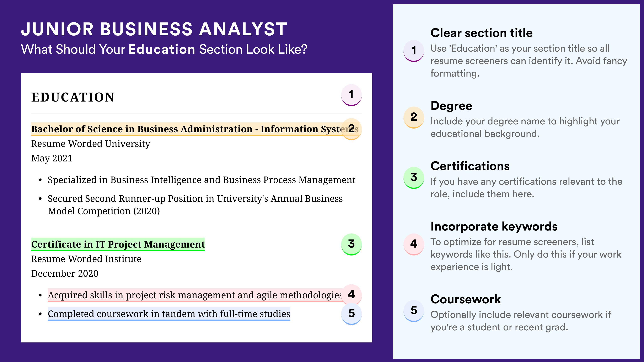This screenshot has height=362, width=644.
Task: Click the pink number 4 badge on resume
Action: pyautogui.click(x=351, y=295)
